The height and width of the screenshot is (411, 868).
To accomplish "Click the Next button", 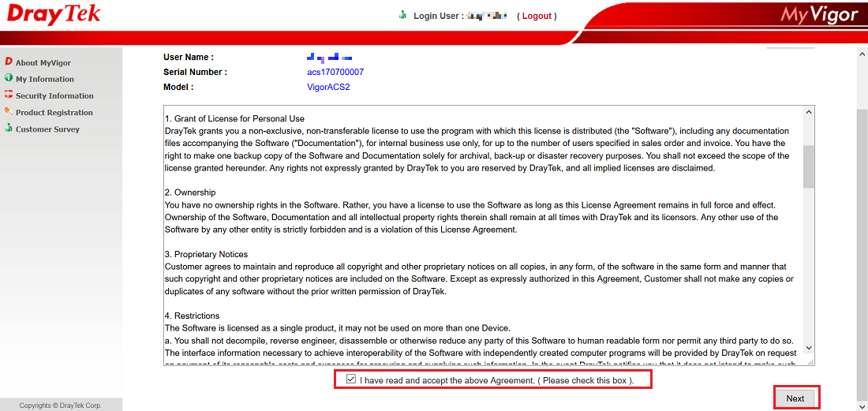I will click(795, 398).
